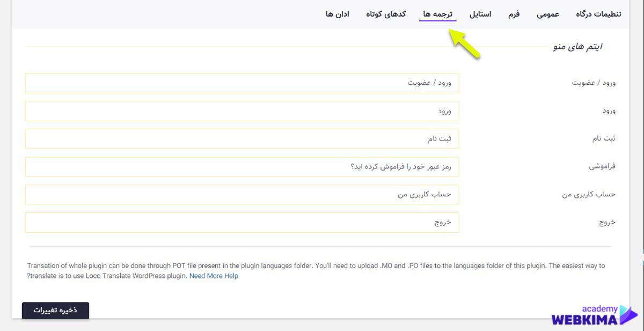
Task: Open the کدهای کوتاه tab
Action: click(386, 14)
